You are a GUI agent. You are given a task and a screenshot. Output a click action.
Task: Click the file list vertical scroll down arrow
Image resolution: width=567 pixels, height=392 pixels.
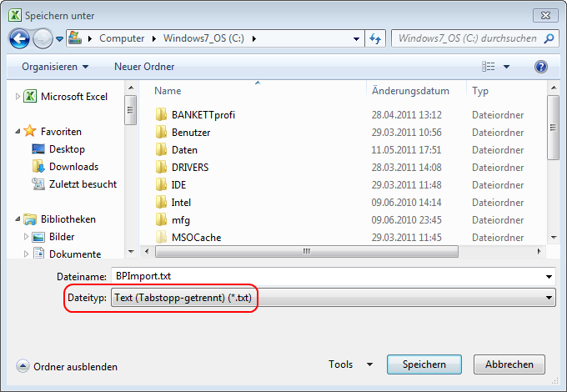pos(554,238)
